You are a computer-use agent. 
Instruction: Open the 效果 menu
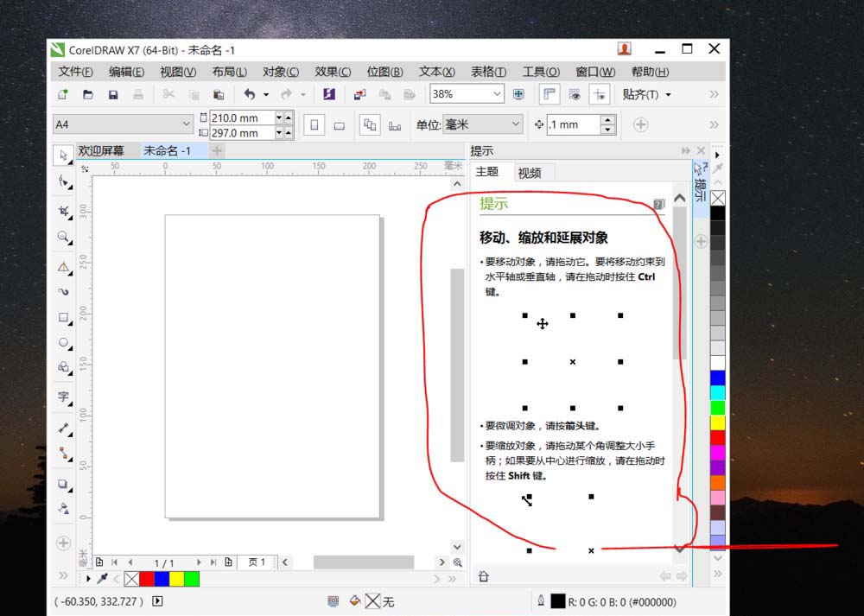coord(333,73)
